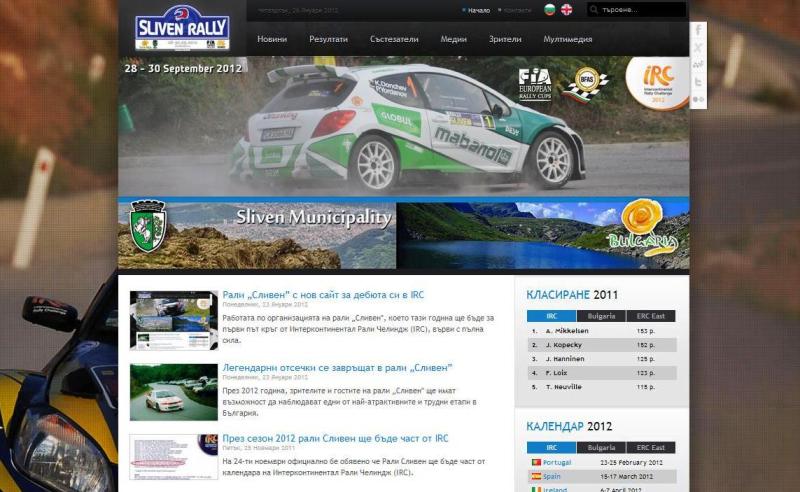Viewport: 800px width, 492px height.
Task: Open article През сезон 2012 рали Сливен
Action: point(335,438)
